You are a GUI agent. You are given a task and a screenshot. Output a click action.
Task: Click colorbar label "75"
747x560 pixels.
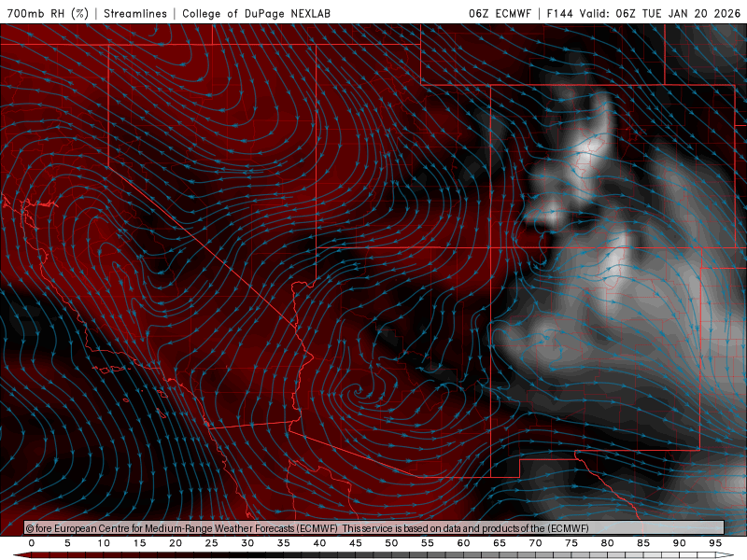tap(571, 543)
